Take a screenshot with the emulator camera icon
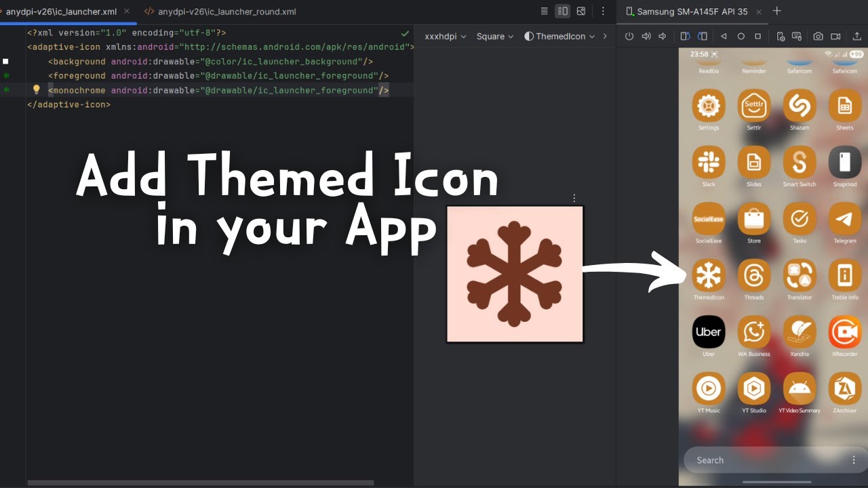The height and width of the screenshot is (488, 868). [x=818, y=36]
